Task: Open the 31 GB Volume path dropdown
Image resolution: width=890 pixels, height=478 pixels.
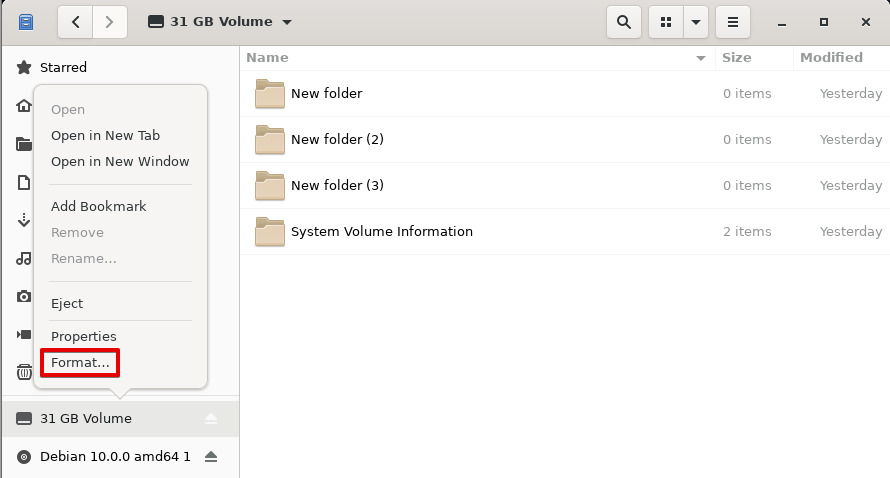Action: coord(220,22)
